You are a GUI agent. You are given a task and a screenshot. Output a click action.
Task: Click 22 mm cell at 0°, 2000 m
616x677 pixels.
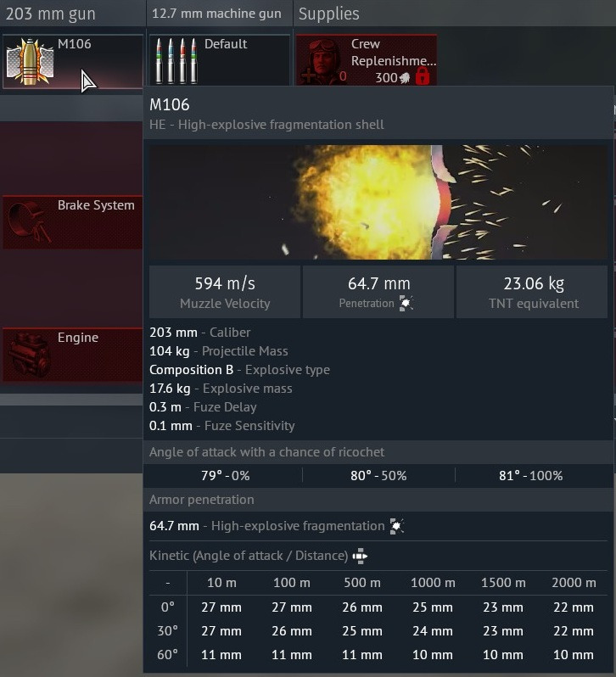(x=574, y=607)
